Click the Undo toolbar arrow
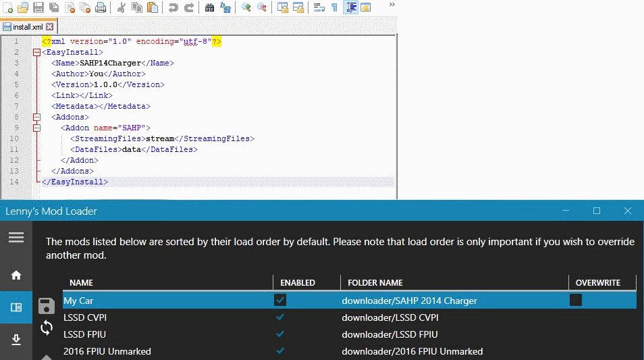Viewport: 644px width, 360px height. (x=173, y=8)
